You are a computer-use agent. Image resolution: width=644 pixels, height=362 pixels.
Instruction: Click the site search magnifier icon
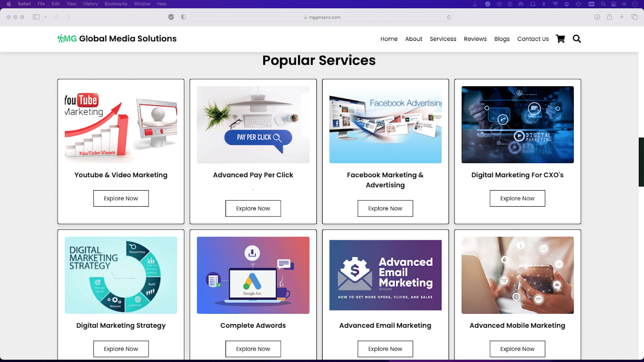pyautogui.click(x=577, y=39)
